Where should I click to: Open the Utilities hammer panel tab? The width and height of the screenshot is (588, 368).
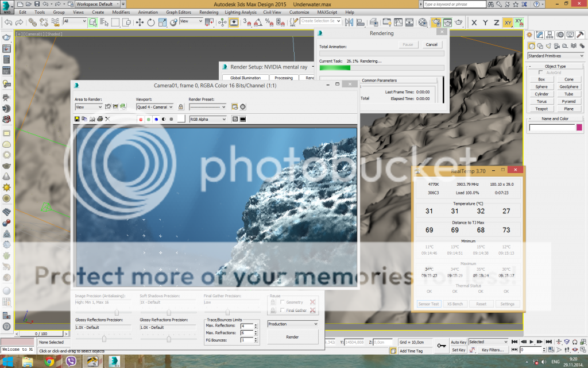pos(580,35)
